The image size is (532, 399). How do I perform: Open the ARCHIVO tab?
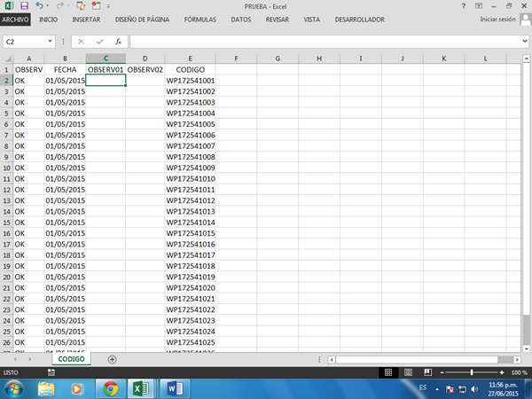click(15, 19)
